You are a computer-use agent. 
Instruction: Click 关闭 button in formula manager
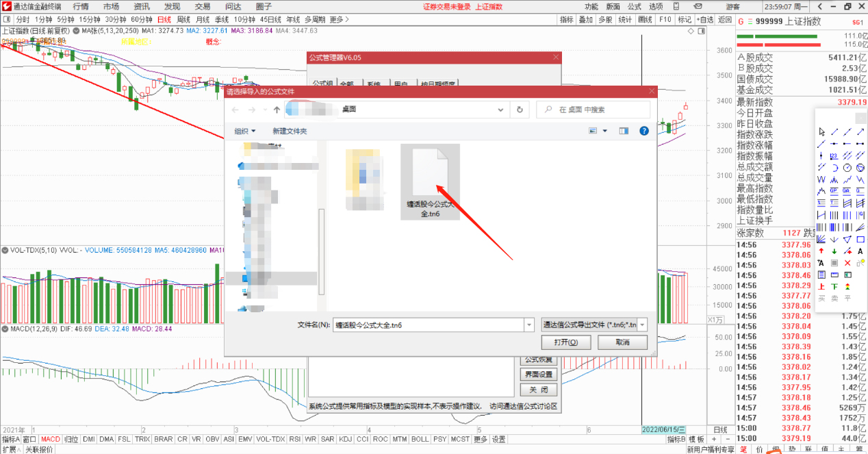538,390
